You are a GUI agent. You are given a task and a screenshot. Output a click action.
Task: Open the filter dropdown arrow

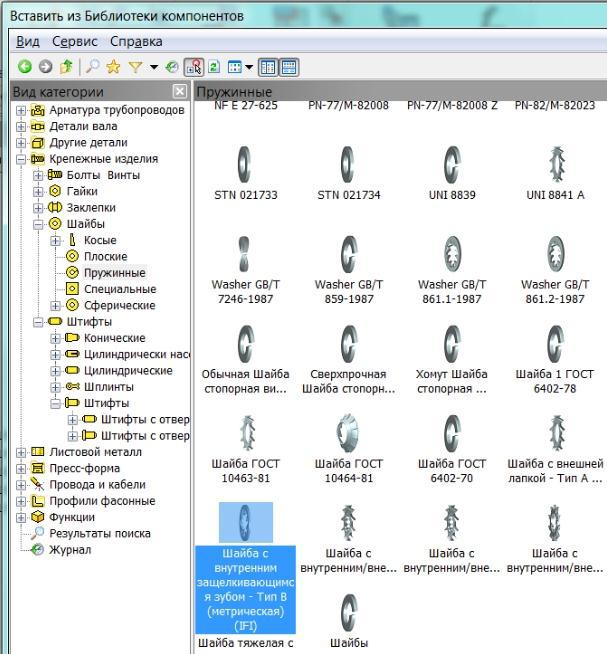point(154,67)
